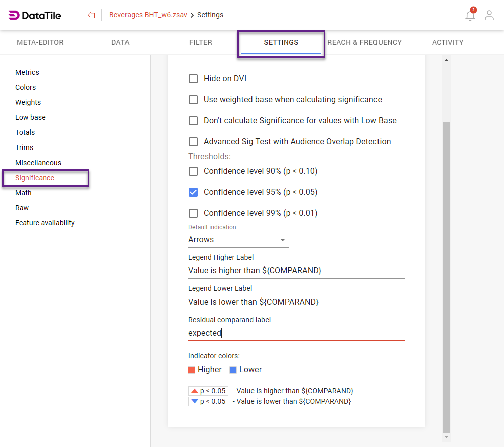Click the blue down-arrow significance indicator
Viewport: 504px width, 447px height.
[195, 401]
